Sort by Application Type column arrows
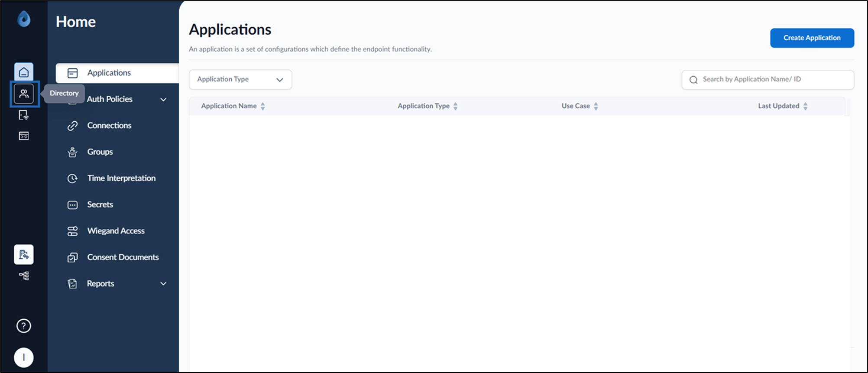The width and height of the screenshot is (868, 373). point(456,106)
